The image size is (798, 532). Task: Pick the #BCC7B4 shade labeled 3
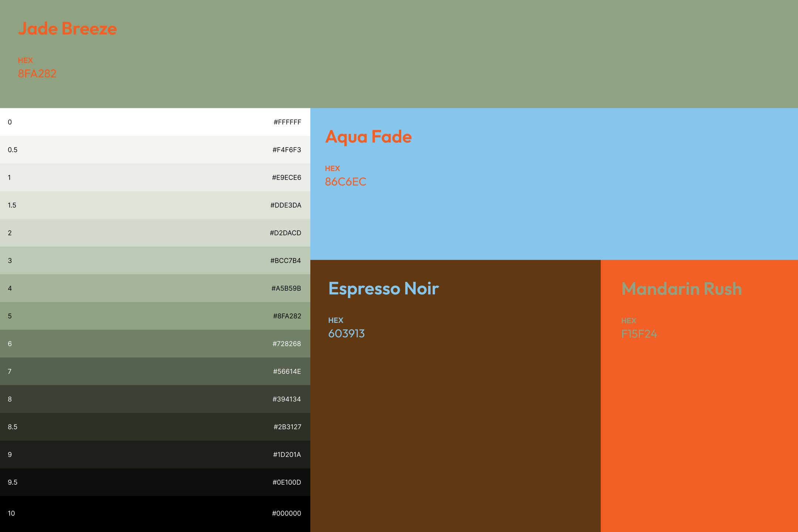pos(155,260)
